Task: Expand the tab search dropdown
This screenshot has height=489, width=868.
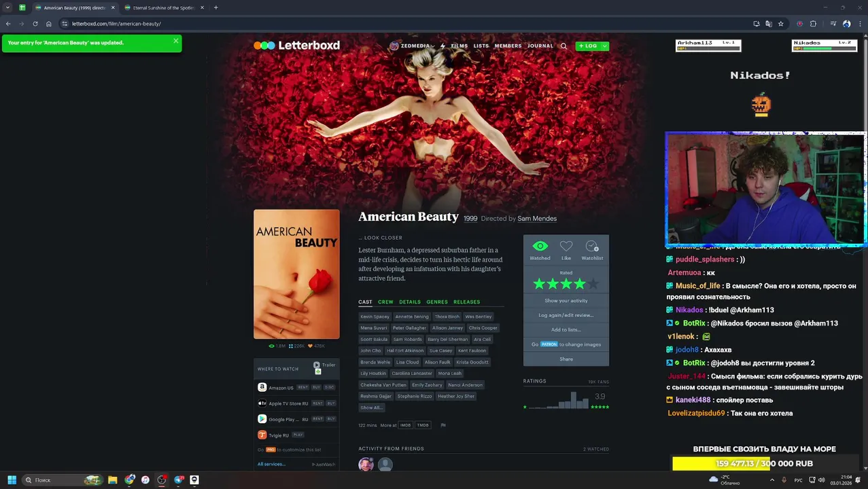Action: [7, 7]
